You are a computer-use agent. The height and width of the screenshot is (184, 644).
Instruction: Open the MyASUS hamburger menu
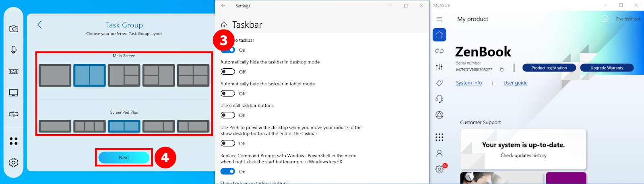tap(439, 19)
